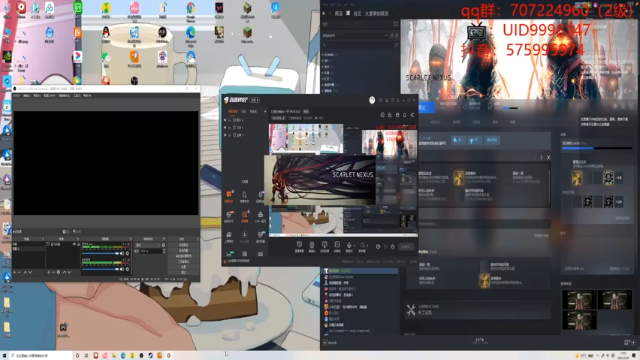Image resolution: width=640 pixels, height=360 pixels.
Task: Click Windows taskbar search box
Action: 41,356
